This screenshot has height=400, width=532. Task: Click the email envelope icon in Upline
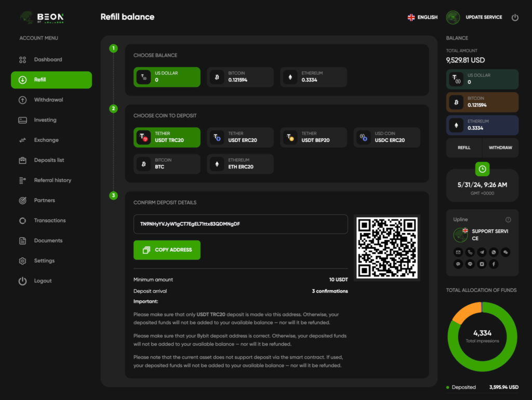[458, 252]
